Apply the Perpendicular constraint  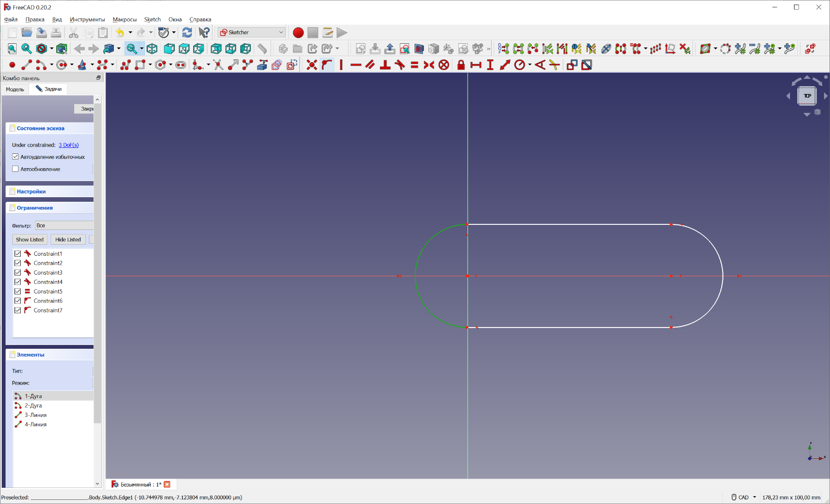point(385,65)
